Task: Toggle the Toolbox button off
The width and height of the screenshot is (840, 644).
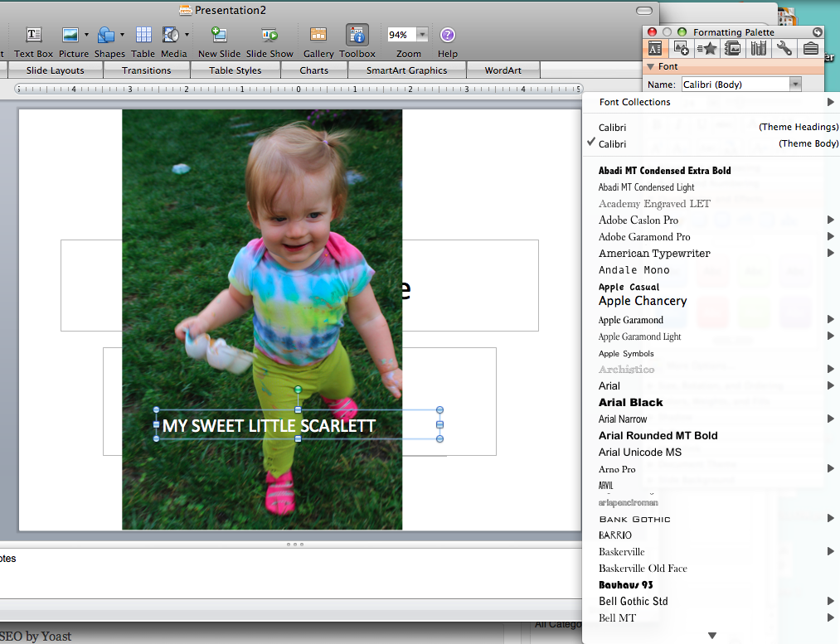Action: click(357, 35)
